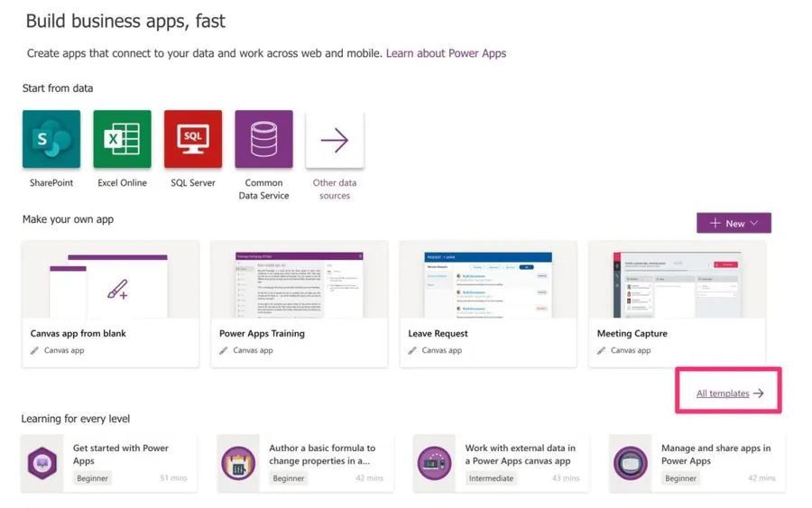The height and width of the screenshot is (508, 812).
Task: Follow the Learn about Power Apps link
Action: coord(446,53)
